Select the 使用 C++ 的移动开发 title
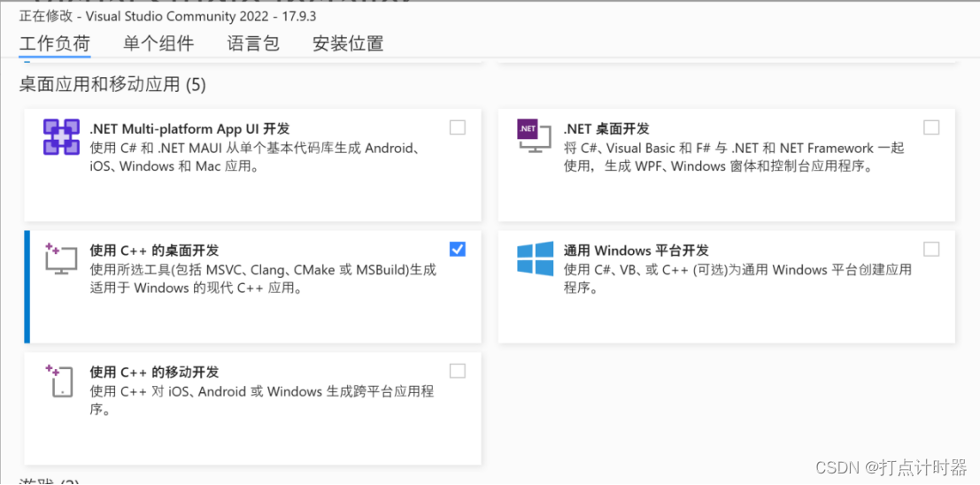 click(x=154, y=373)
